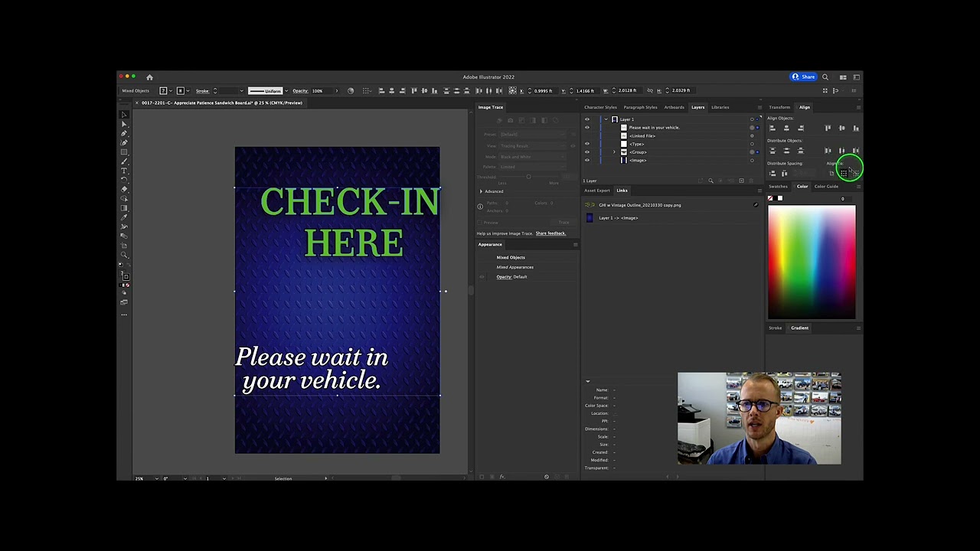Open zoom level 25% dropdown
The image size is (980, 551).
click(x=156, y=479)
